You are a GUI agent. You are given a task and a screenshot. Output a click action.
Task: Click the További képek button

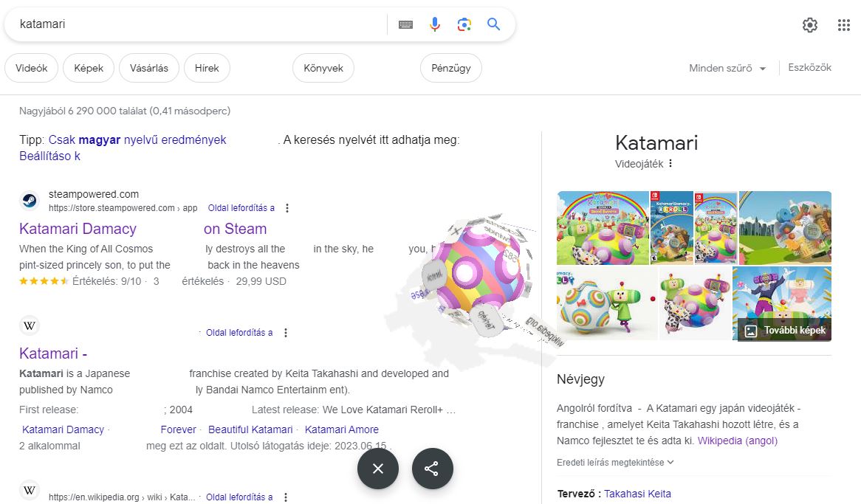pyautogui.click(x=784, y=330)
